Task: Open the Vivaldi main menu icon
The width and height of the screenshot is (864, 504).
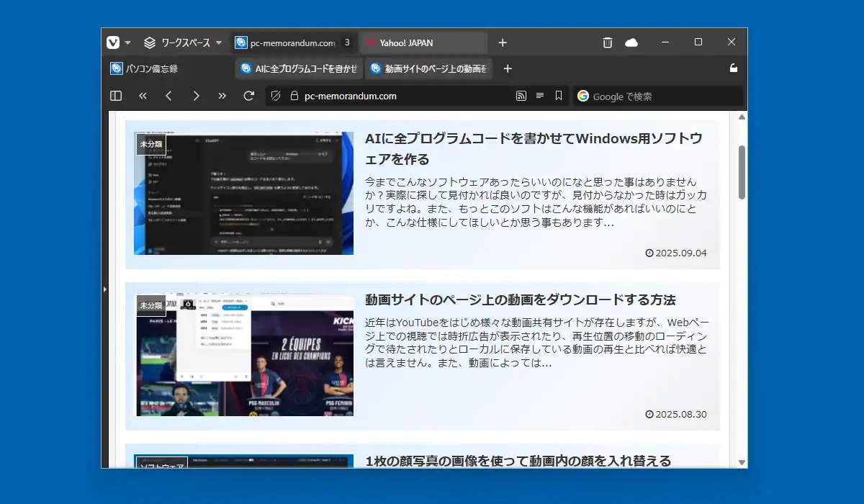Action: 113,42
